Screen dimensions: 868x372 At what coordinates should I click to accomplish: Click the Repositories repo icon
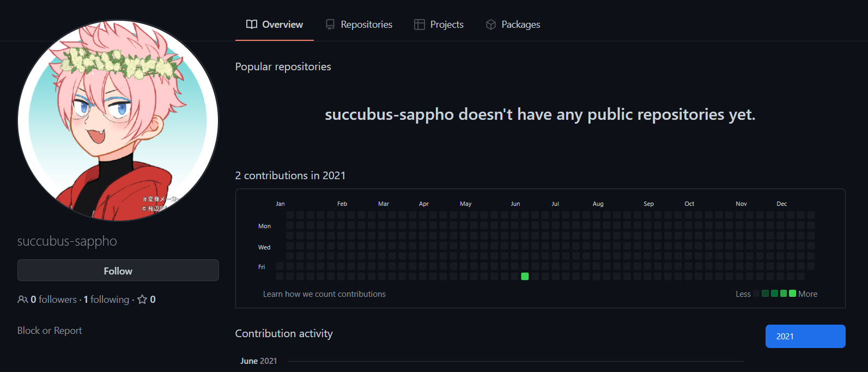(x=330, y=25)
